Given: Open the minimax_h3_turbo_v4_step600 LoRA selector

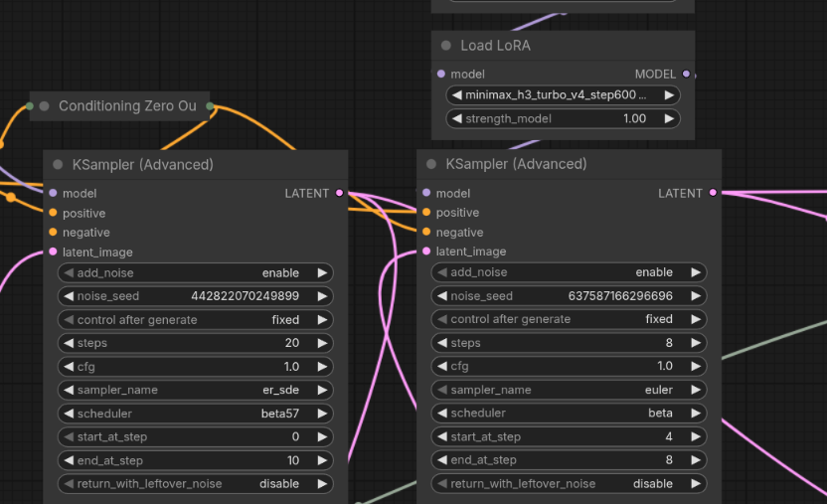Looking at the screenshot, I should pos(563,94).
